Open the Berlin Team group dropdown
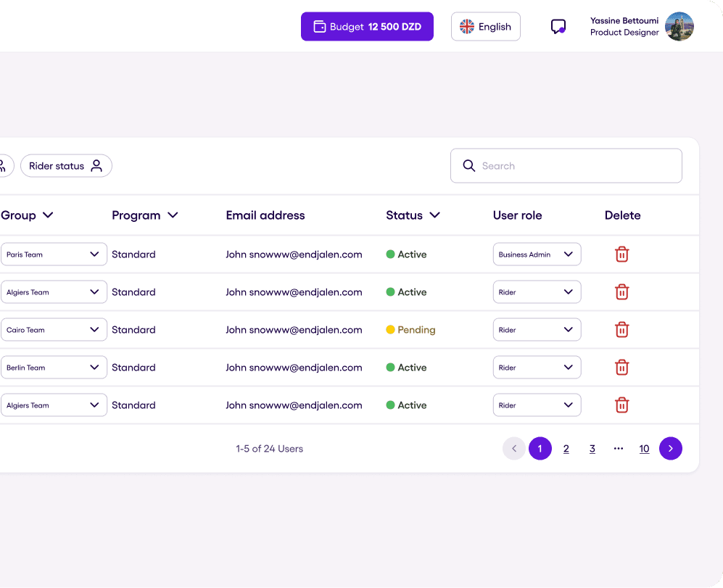Screen dimensions: 723x588 click(x=53, y=368)
